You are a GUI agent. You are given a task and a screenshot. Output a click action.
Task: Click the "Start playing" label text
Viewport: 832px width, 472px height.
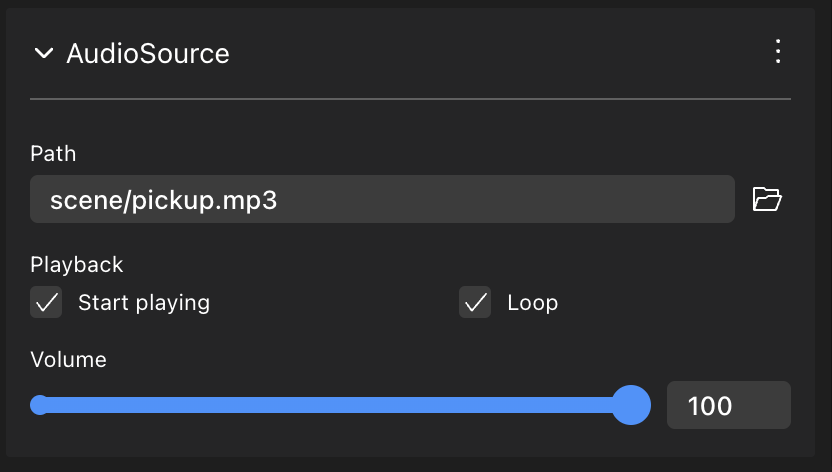[x=144, y=302]
